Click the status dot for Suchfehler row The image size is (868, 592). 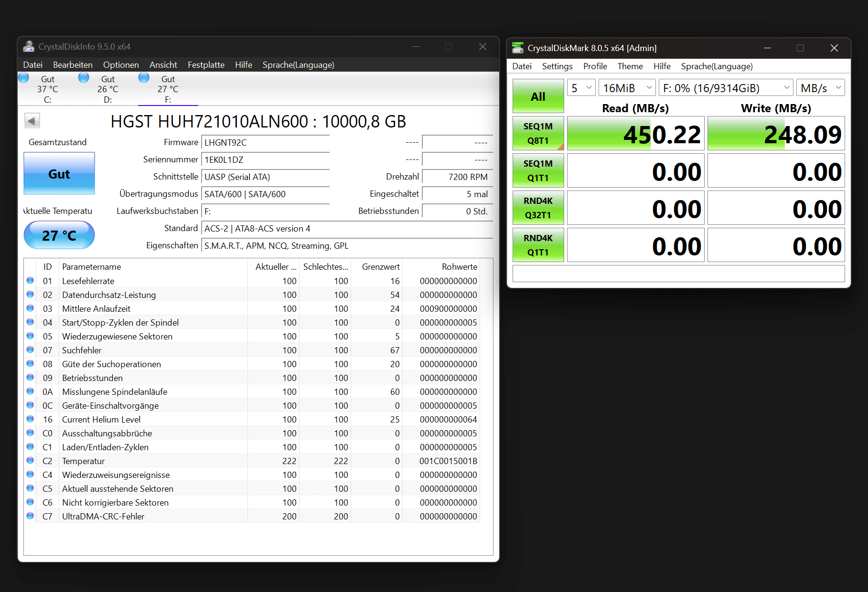point(30,350)
